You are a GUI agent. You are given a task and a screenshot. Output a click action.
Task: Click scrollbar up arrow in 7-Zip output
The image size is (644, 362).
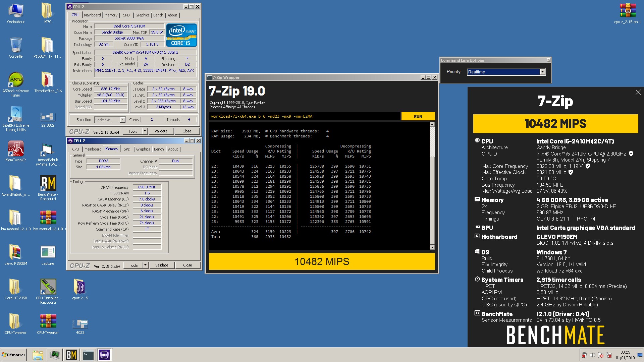pyautogui.click(x=432, y=124)
